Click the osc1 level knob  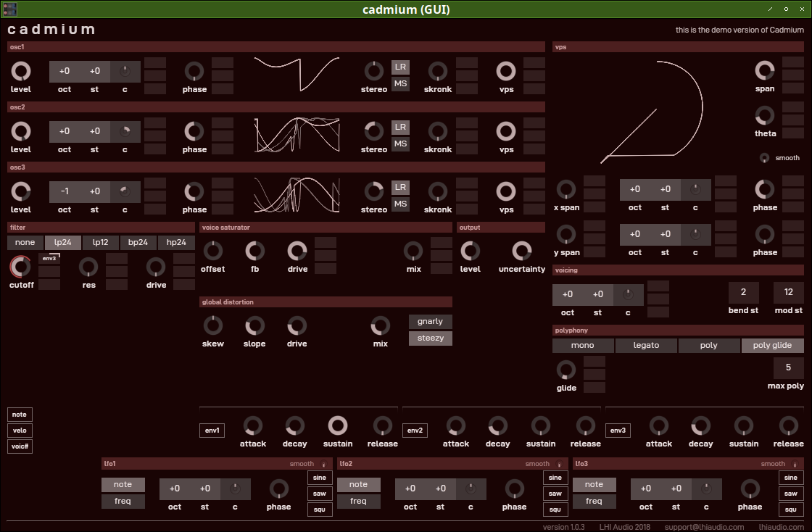pyautogui.click(x=21, y=72)
